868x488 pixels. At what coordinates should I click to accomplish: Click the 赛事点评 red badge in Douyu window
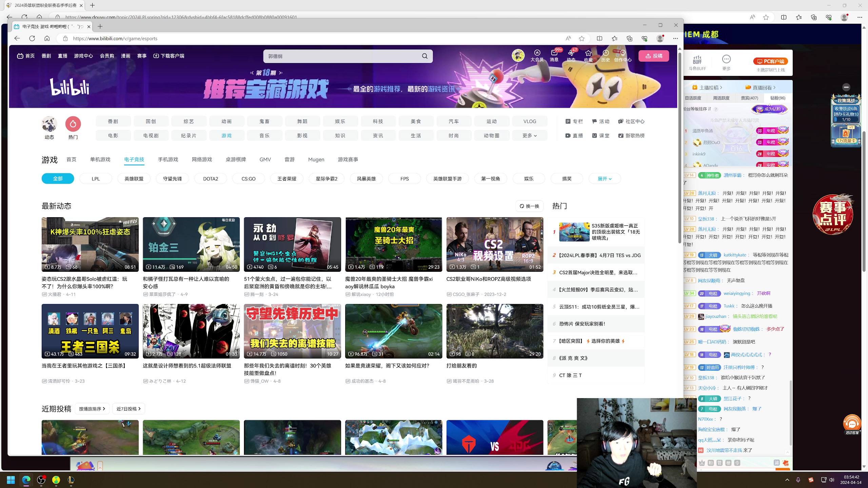[833, 214]
